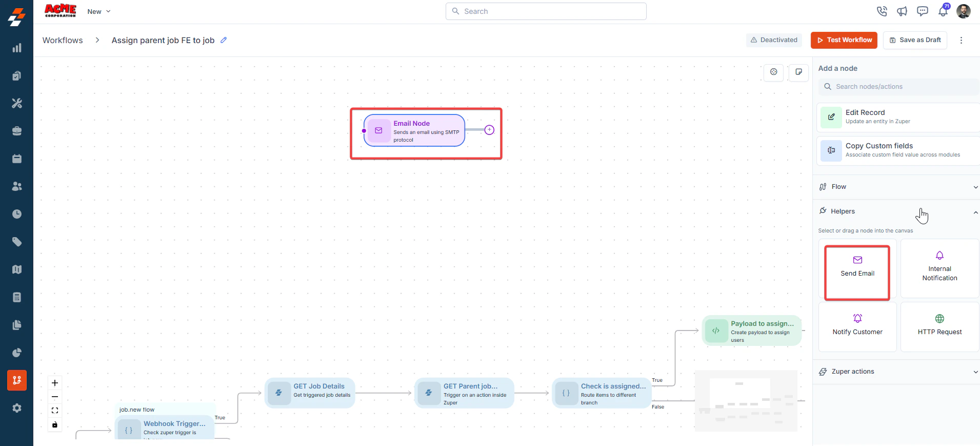This screenshot has height=446, width=980.
Task: Expand the Flow section
Action: click(x=896, y=187)
